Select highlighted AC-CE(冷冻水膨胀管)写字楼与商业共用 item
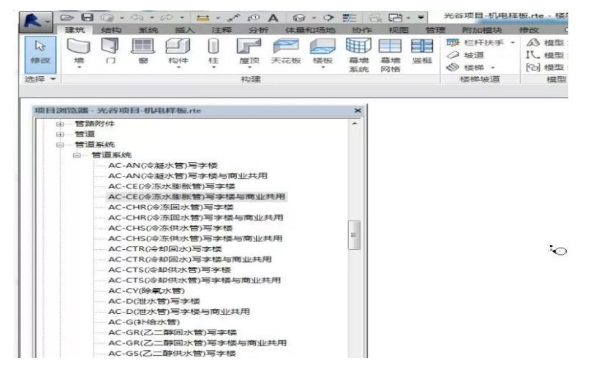The image size is (605, 374). pos(196,197)
